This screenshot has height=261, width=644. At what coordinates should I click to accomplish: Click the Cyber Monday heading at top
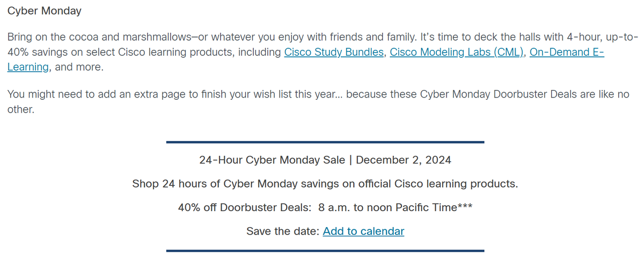tap(45, 11)
